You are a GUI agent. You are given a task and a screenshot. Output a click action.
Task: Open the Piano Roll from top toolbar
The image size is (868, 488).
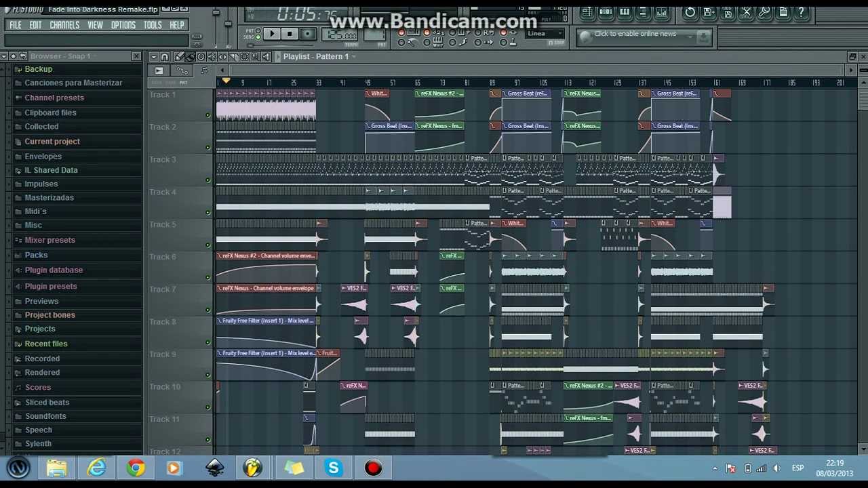625,12
